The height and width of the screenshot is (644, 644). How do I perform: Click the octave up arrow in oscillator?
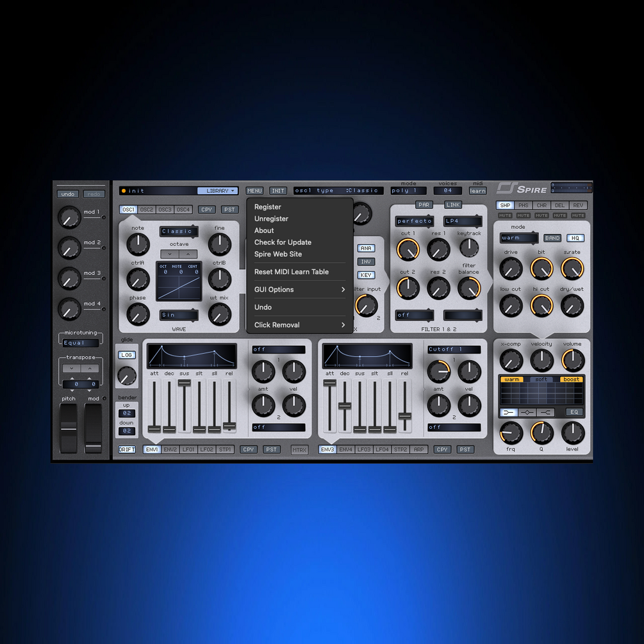pyautogui.click(x=188, y=254)
